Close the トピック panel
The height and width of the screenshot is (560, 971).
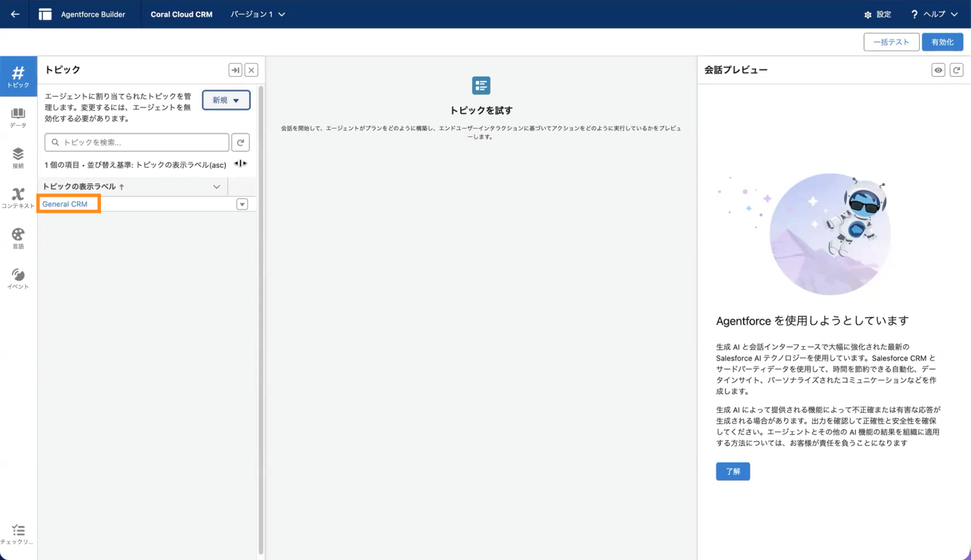click(x=251, y=70)
